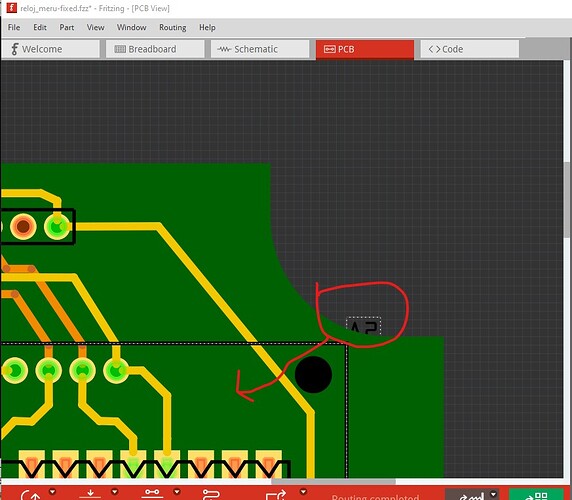The image size is (572, 500).
Task: Open the Export for PCB dropdown arrow
Action: [x=303, y=492]
